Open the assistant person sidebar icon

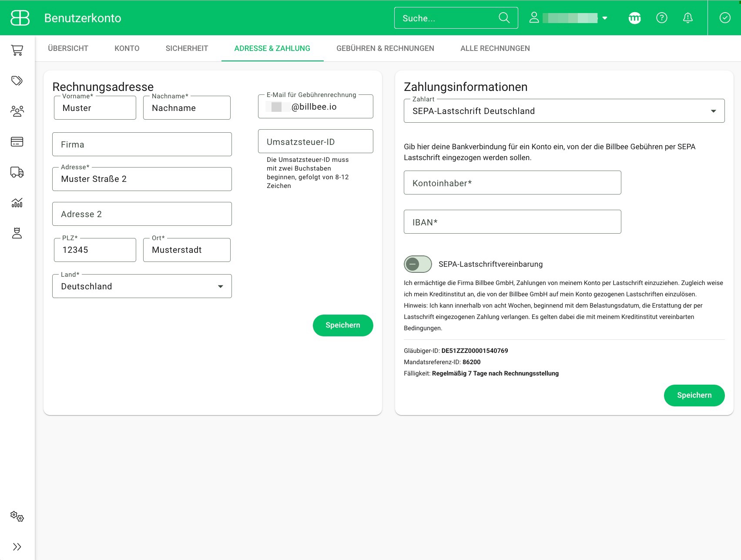pos(17,233)
